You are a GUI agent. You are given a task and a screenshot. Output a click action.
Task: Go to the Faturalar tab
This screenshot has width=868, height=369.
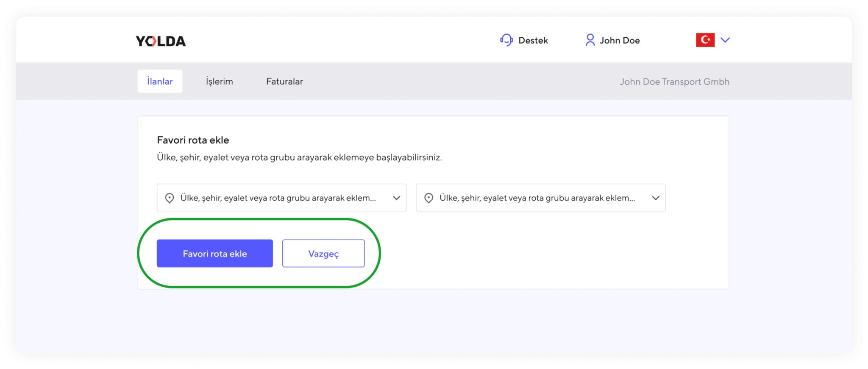(284, 81)
